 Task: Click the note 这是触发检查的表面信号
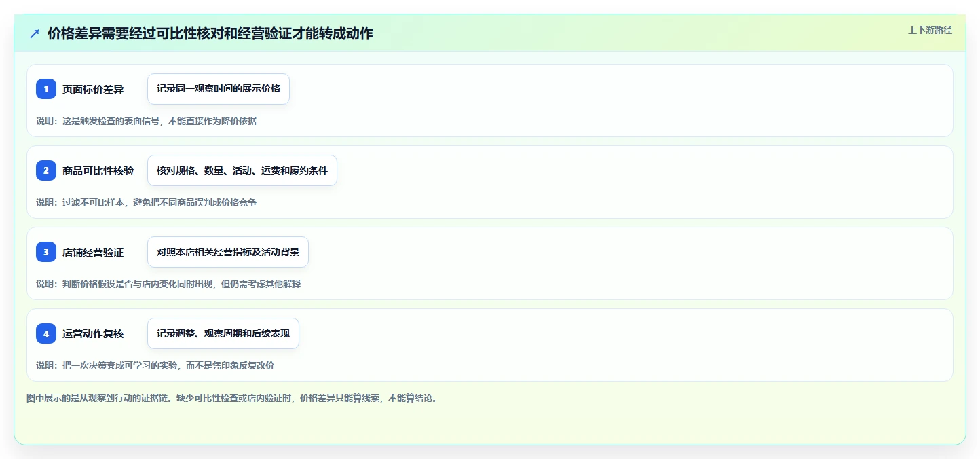146,121
